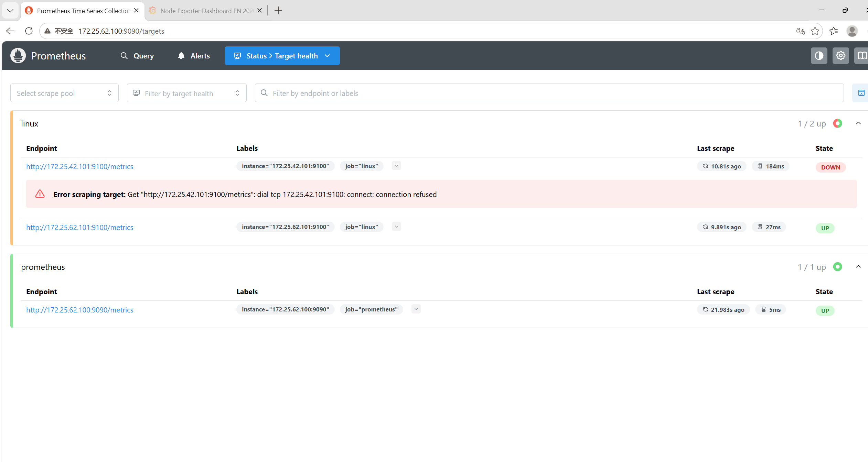Click the UP badge for 172.25.62.101:9100
The width and height of the screenshot is (868, 462).
pyautogui.click(x=825, y=228)
